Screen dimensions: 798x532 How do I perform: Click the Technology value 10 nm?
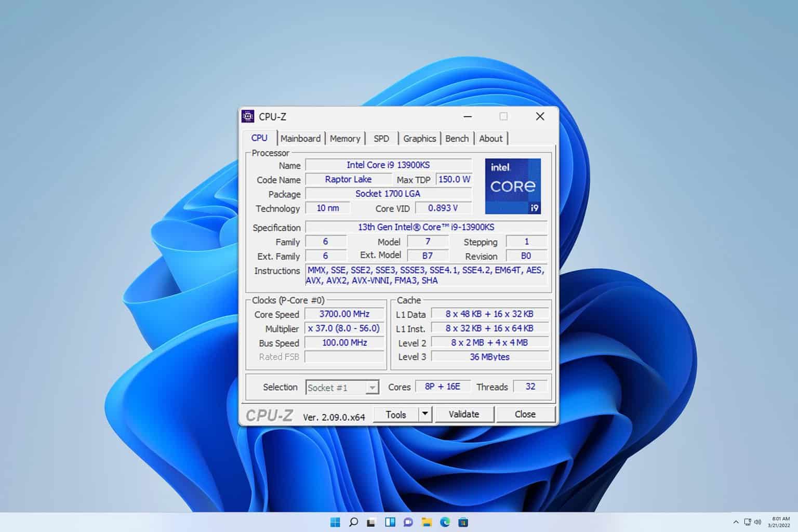(x=328, y=208)
